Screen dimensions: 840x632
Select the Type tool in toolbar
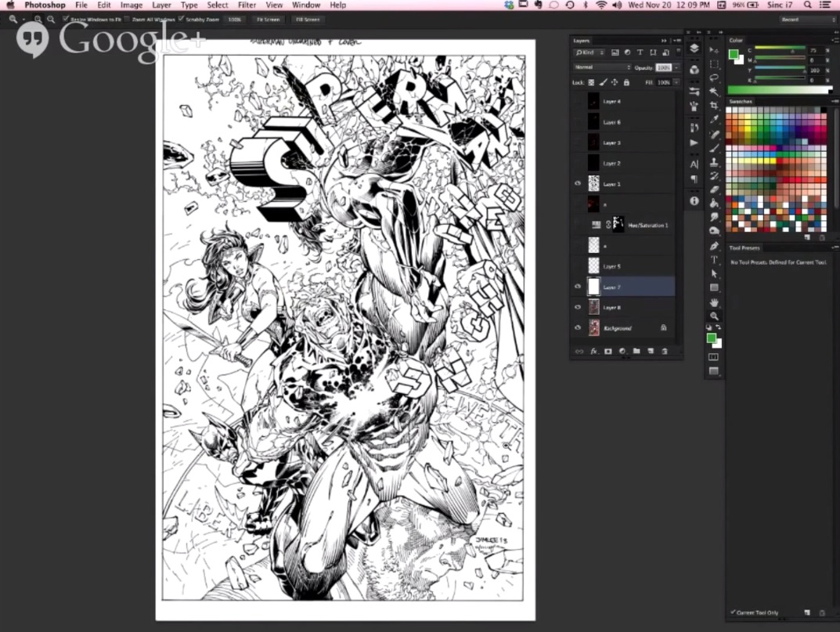tap(714, 260)
